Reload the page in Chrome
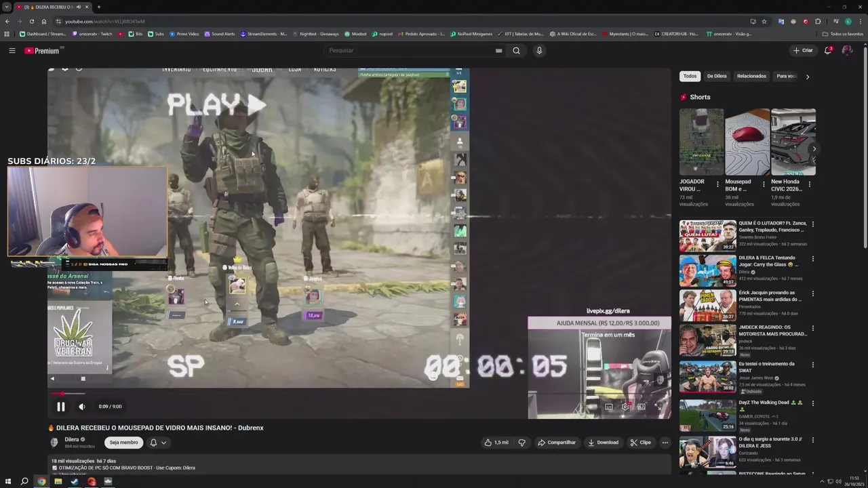 pos(31,21)
